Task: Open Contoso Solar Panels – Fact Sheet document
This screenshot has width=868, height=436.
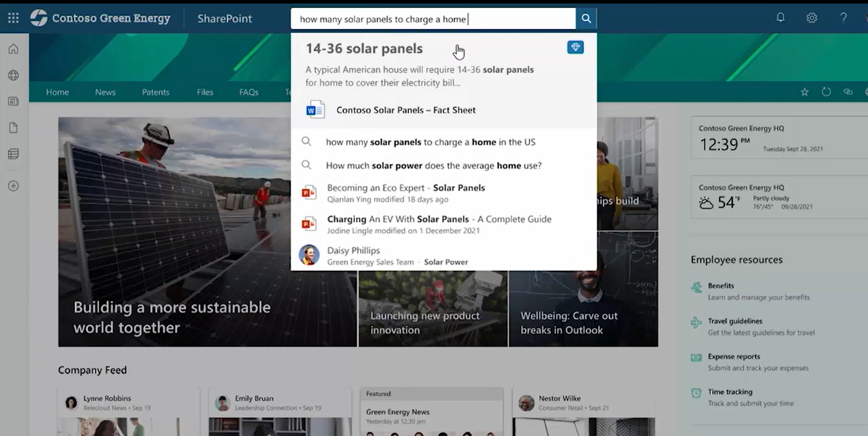Action: pos(406,111)
